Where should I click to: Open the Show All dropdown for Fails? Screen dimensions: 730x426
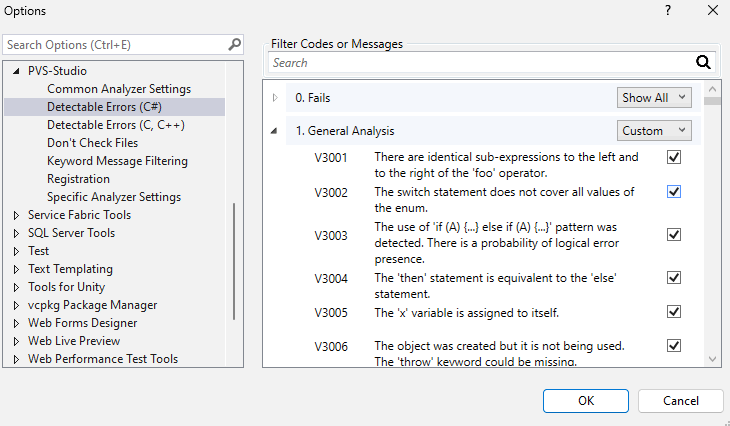654,98
